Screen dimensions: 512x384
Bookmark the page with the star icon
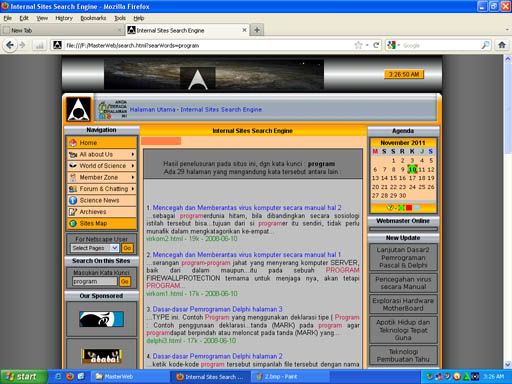click(x=358, y=45)
